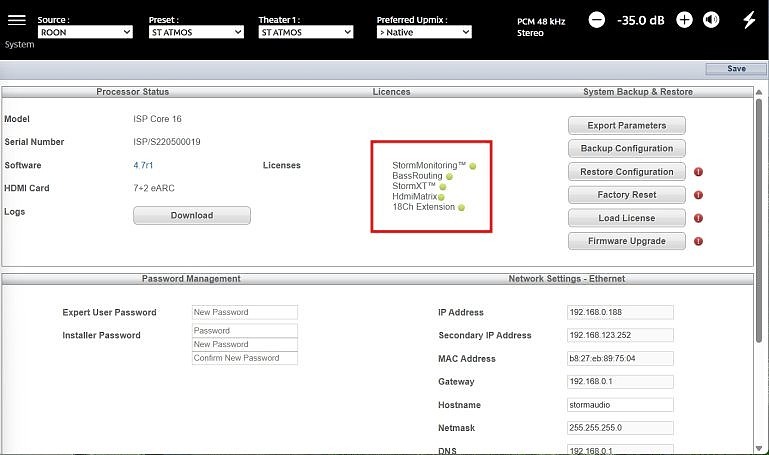Click the 7+2 eARC HDMI card value
769x455 pixels.
pyautogui.click(x=154, y=188)
